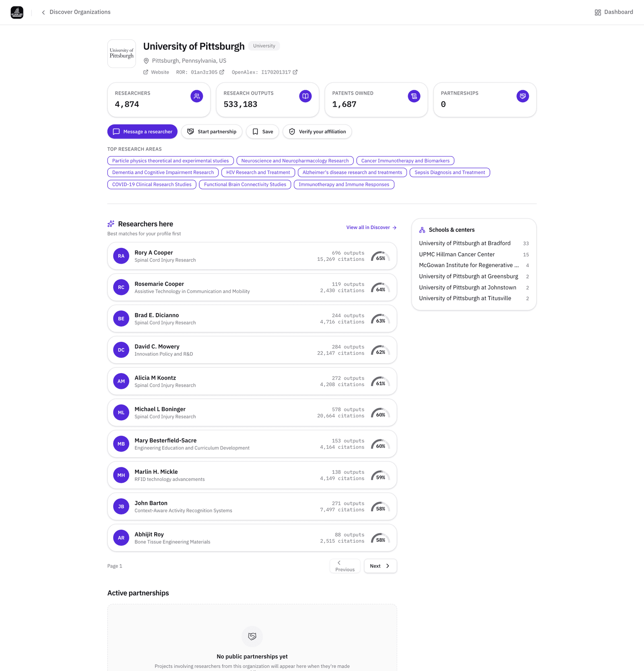Open Rosemarie Cooper's researcher card
The width and height of the screenshot is (644, 671).
252,287
